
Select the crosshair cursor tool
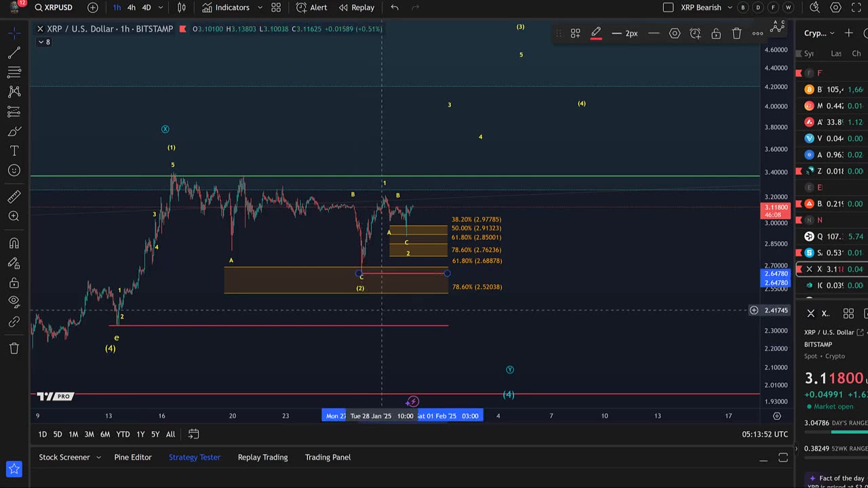click(x=14, y=33)
